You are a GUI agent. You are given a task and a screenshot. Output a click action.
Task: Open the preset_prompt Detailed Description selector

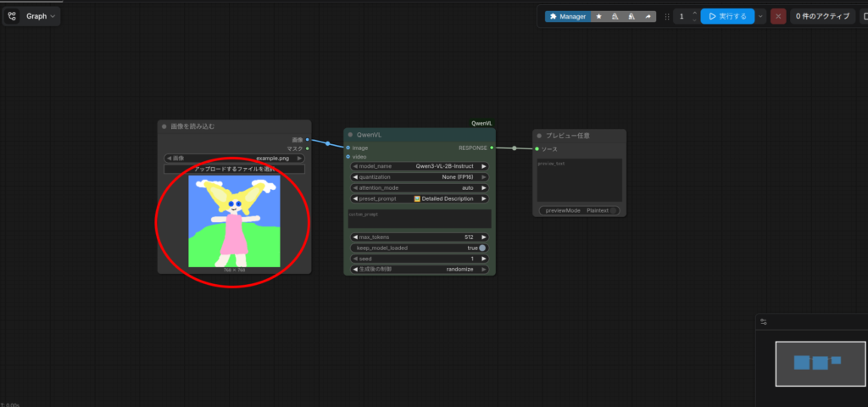(x=420, y=198)
